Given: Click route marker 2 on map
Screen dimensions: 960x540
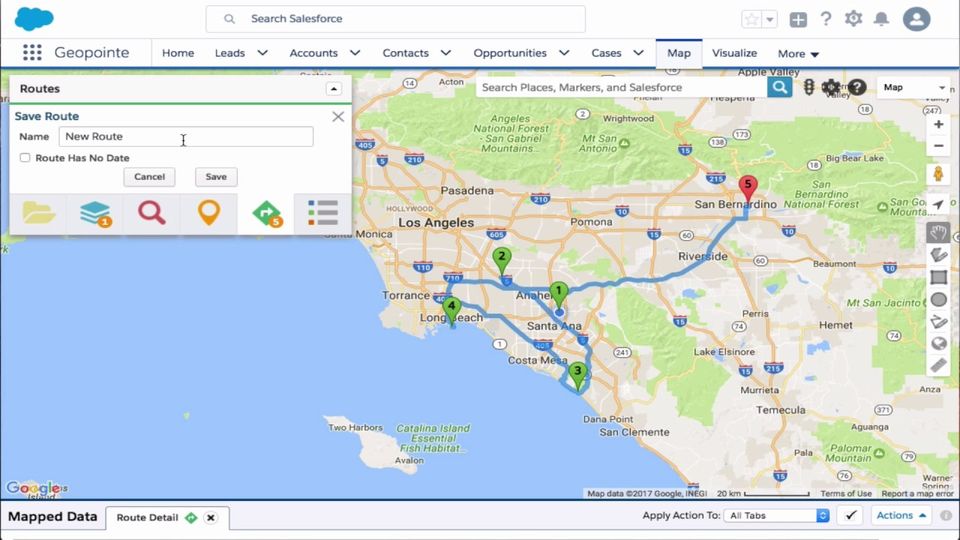Looking at the screenshot, I should pos(502,260).
